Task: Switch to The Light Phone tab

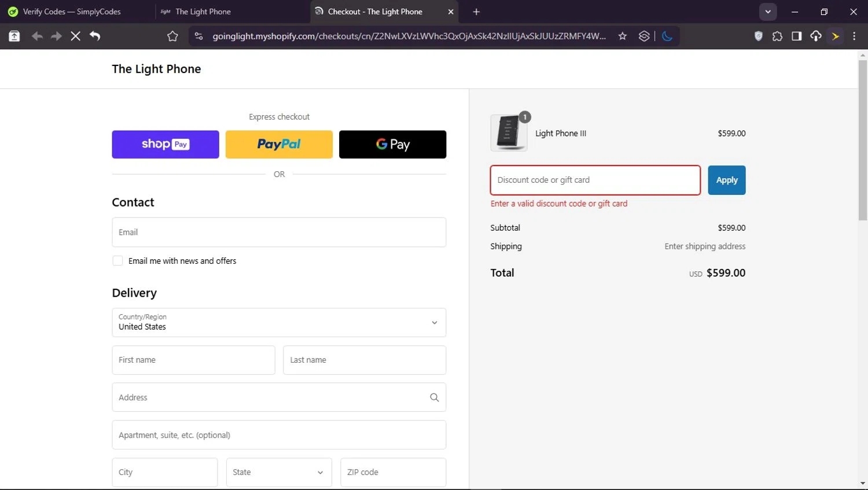Action: (x=231, y=12)
